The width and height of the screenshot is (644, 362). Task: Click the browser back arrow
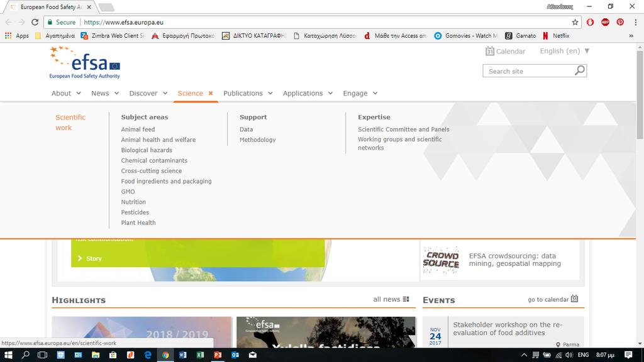[9, 22]
